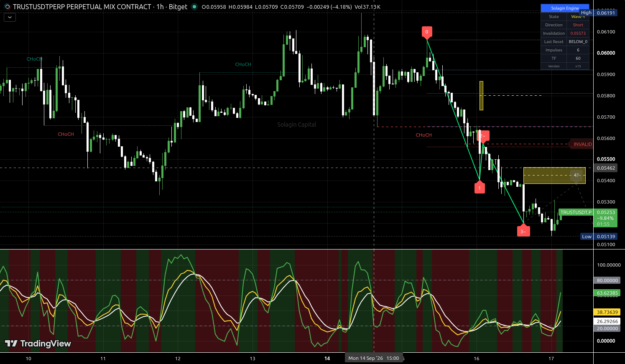Screen dimensions: 625x364
Task: Click the Vol 37.13K legend value
Action: point(367,7)
